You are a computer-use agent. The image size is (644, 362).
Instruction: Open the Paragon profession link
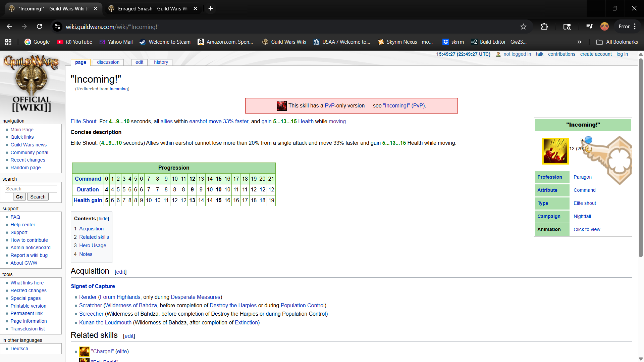pos(583,177)
